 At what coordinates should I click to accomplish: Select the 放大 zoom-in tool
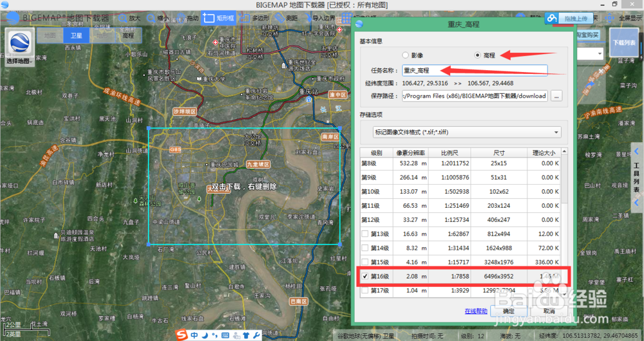129,18
